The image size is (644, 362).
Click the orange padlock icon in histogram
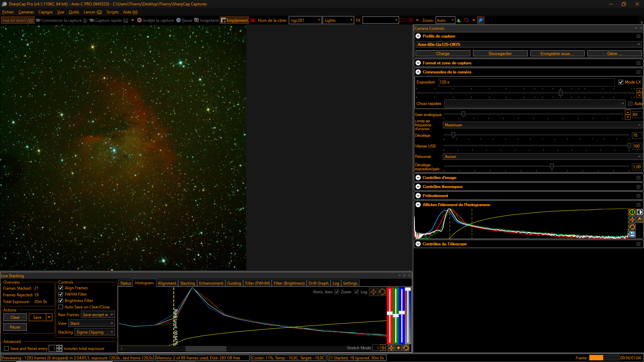click(x=640, y=220)
